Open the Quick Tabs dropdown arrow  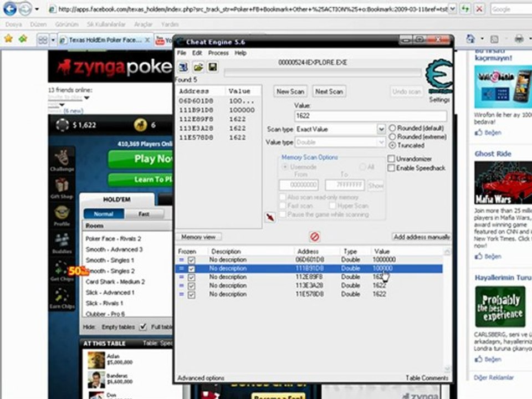point(53,40)
